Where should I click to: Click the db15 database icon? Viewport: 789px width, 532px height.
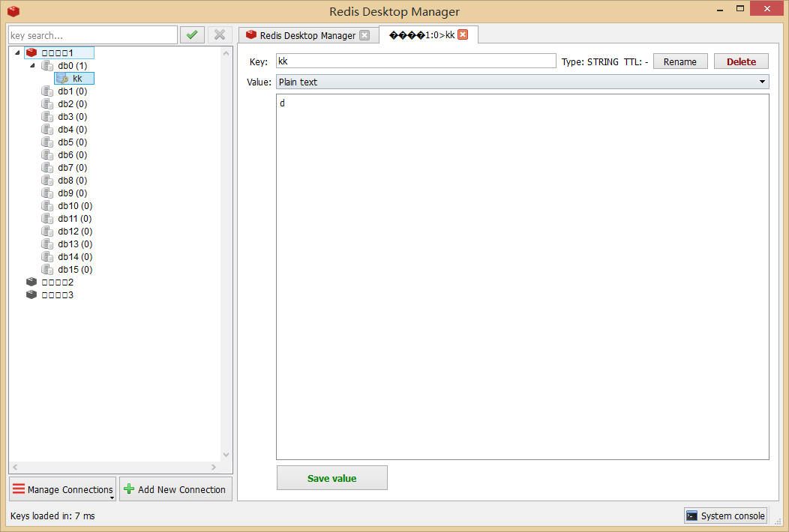(x=47, y=270)
